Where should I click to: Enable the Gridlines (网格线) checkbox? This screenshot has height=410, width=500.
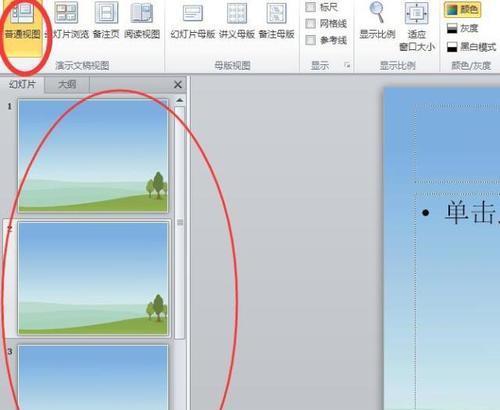(x=310, y=23)
